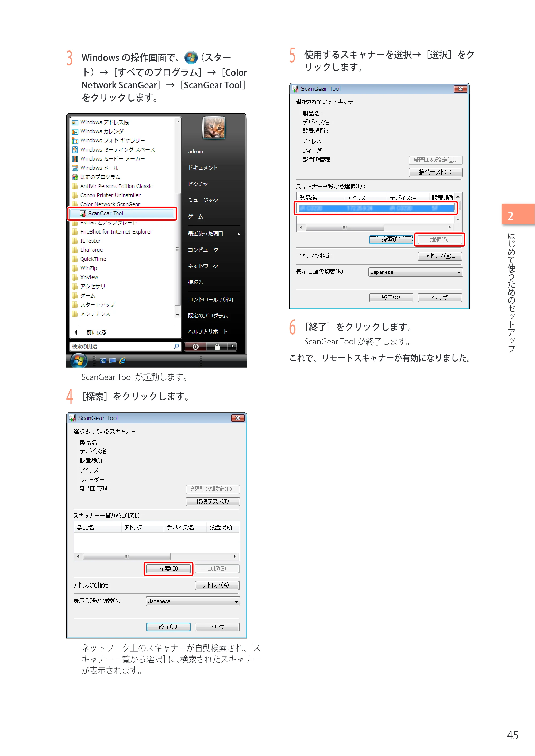Select the highlighted scanner row in the list
This screenshot has width=535, height=756.
pyautogui.click(x=376, y=208)
